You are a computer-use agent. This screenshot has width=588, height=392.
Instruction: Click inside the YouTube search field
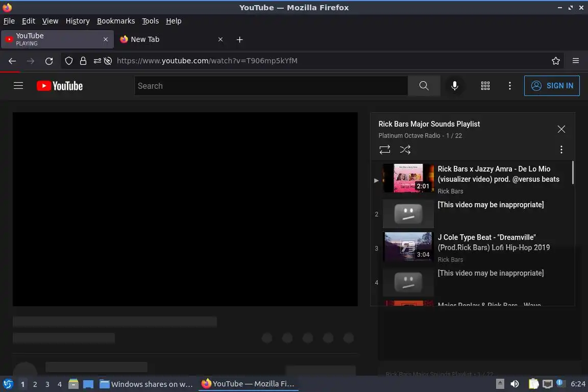271,86
